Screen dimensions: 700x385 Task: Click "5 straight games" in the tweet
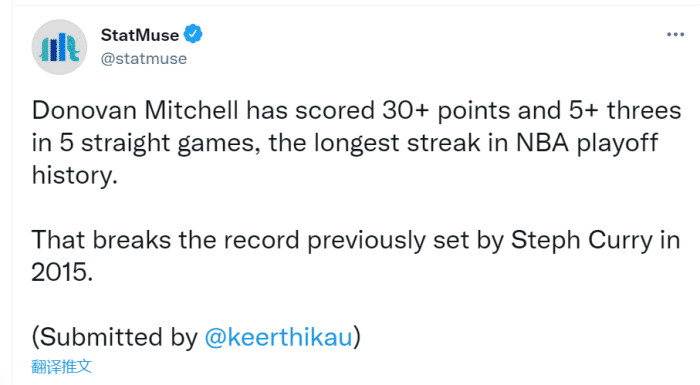click(160, 144)
